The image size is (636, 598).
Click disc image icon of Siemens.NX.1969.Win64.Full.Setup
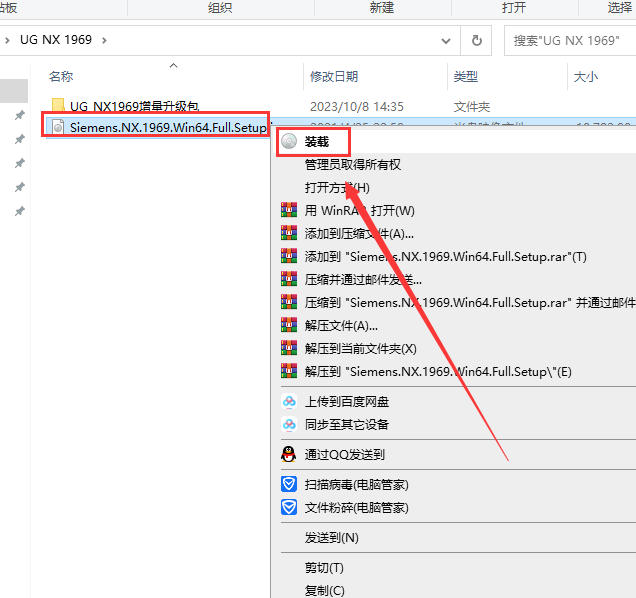[58, 127]
